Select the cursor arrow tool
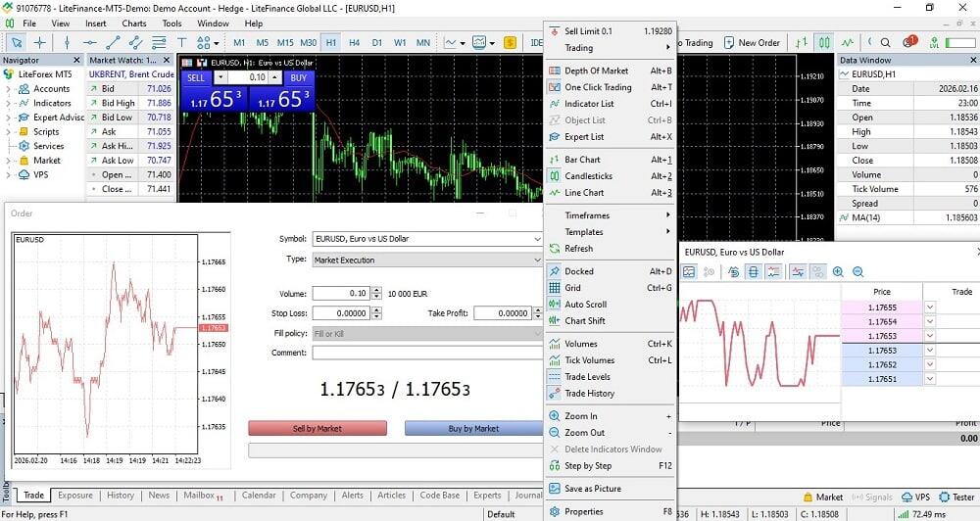 (17, 42)
